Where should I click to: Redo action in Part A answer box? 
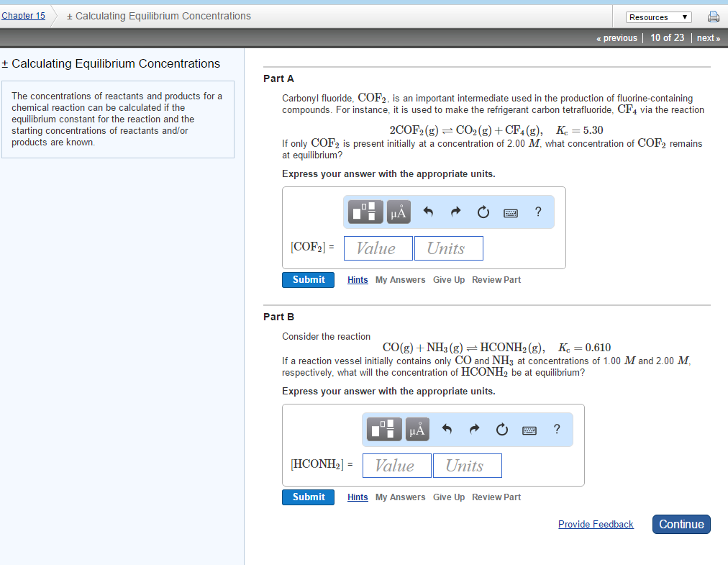coord(455,212)
